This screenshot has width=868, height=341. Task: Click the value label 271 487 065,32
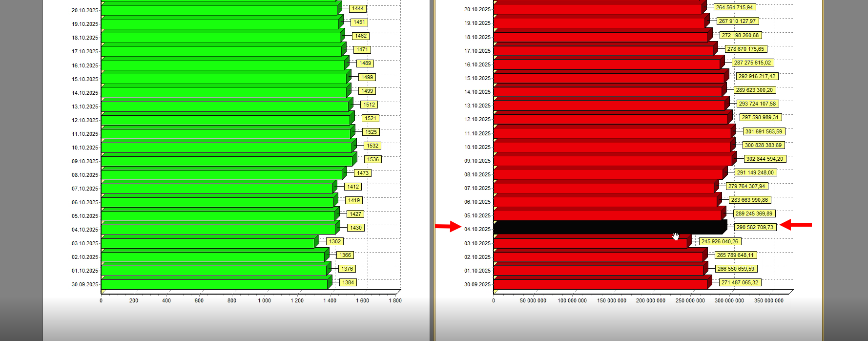pos(740,282)
